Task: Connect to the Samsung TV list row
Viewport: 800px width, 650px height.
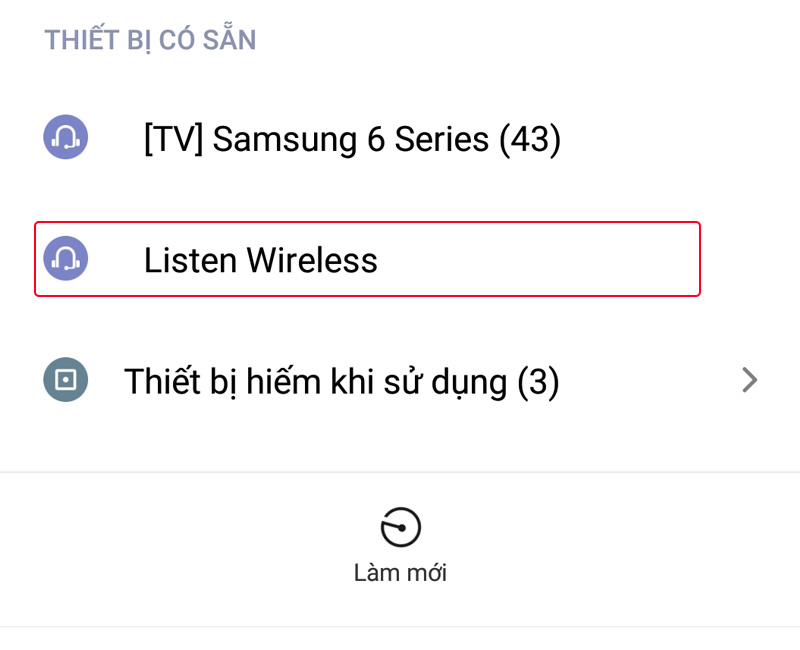Action: [400, 139]
